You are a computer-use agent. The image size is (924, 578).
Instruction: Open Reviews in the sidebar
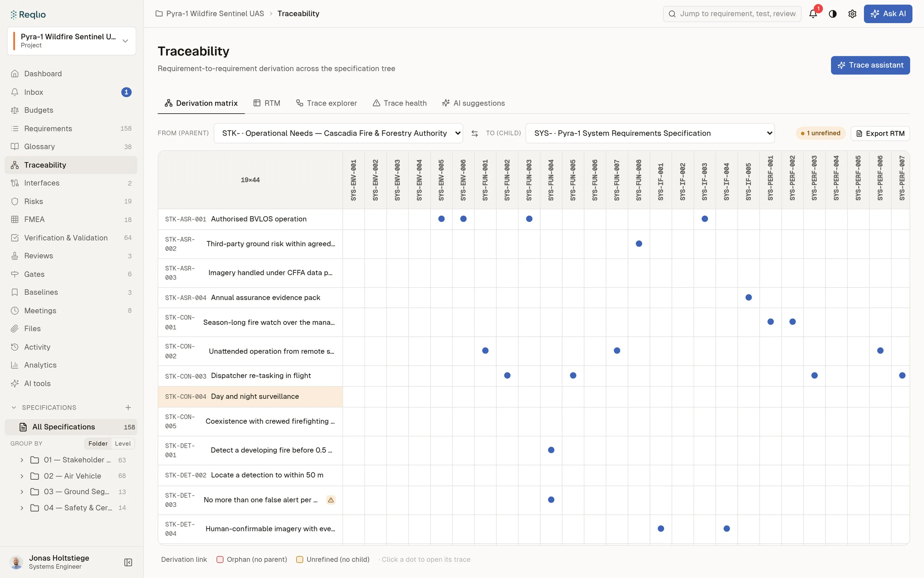pyautogui.click(x=71, y=256)
